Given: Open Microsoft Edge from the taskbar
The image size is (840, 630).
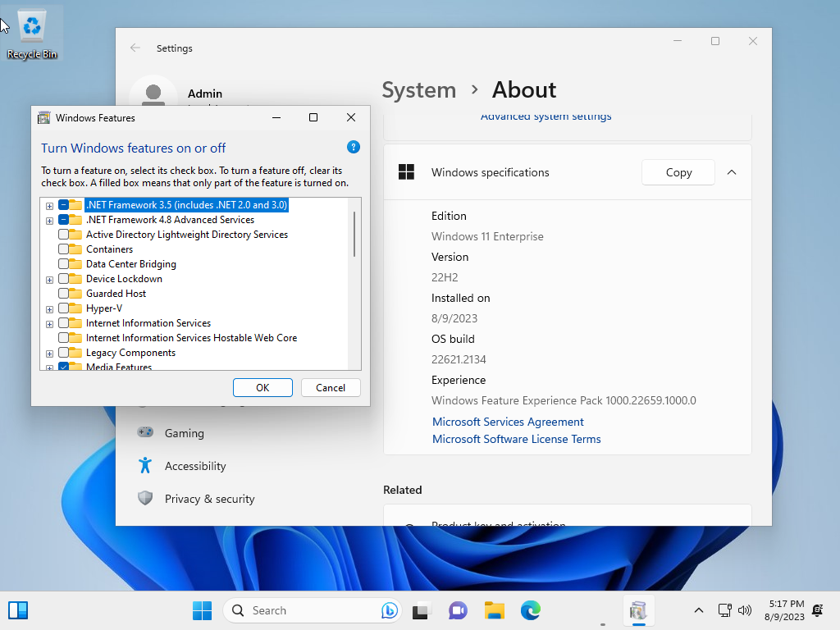Looking at the screenshot, I should pyautogui.click(x=531, y=610).
